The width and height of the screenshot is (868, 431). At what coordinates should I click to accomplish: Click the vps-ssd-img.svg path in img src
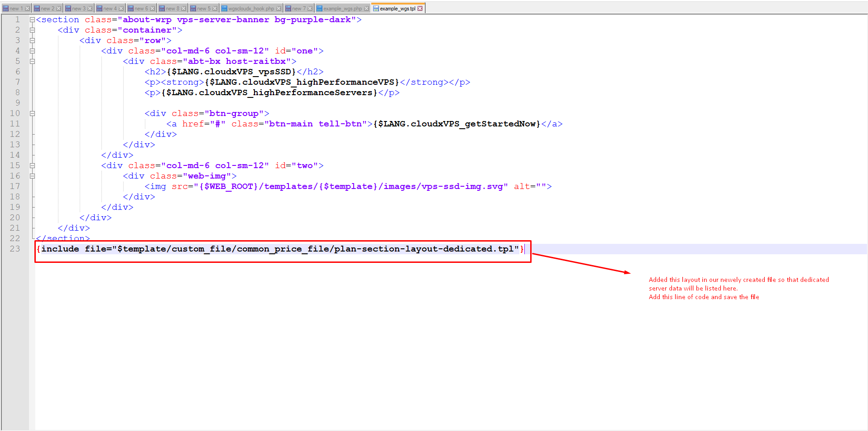click(x=462, y=187)
